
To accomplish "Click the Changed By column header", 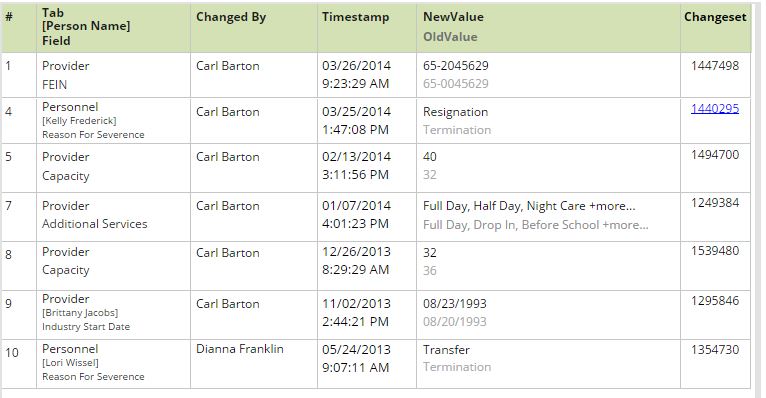I will (x=231, y=17).
